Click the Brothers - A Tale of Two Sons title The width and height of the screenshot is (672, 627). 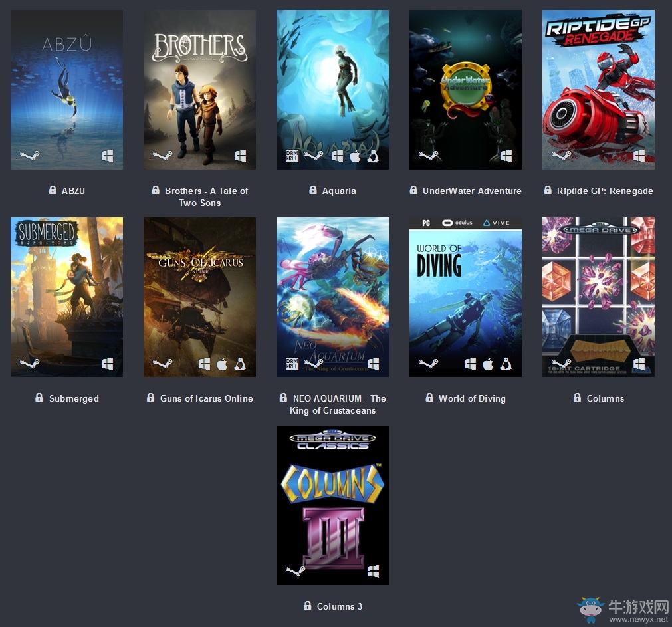point(206,197)
